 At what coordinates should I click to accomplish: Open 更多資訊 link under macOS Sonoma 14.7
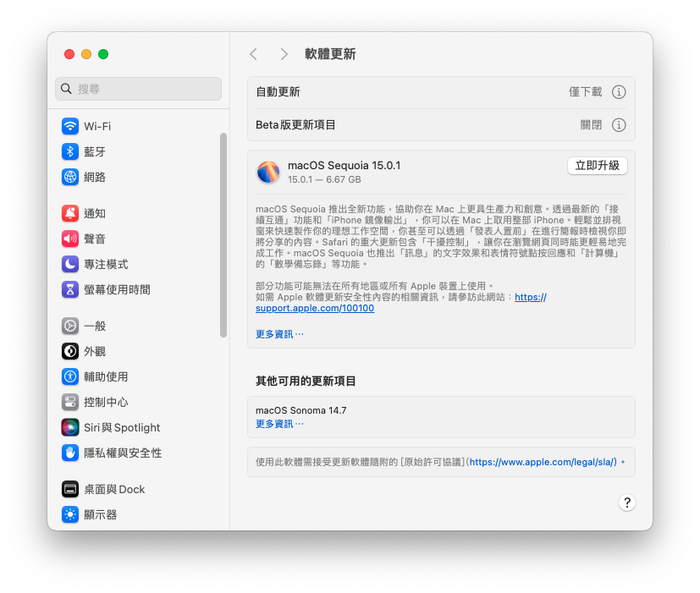(279, 424)
